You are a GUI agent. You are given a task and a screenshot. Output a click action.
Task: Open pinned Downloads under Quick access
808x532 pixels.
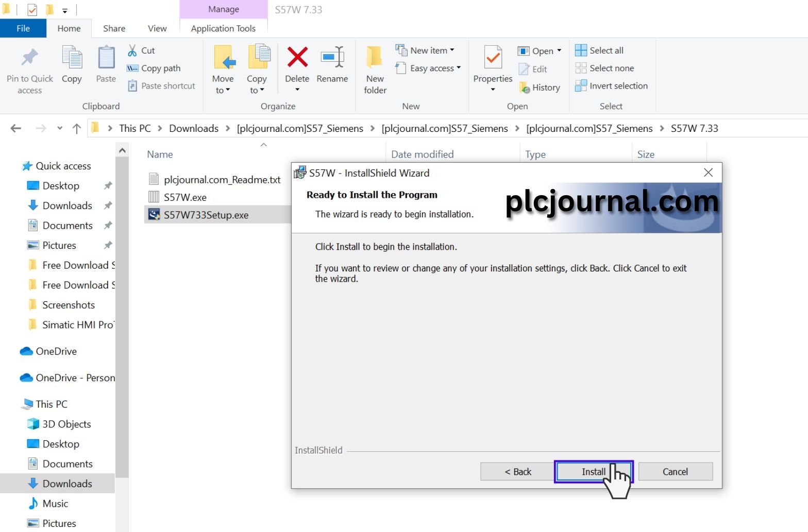[x=67, y=205]
